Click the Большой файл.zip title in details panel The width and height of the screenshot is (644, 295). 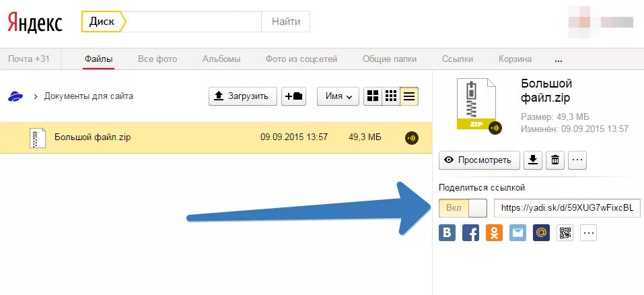(x=546, y=91)
